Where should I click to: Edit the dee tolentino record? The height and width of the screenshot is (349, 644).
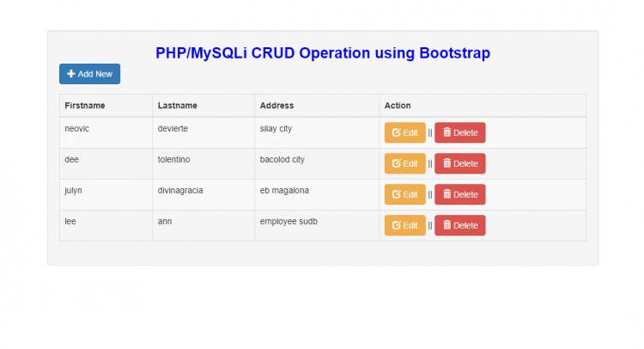[x=405, y=163]
